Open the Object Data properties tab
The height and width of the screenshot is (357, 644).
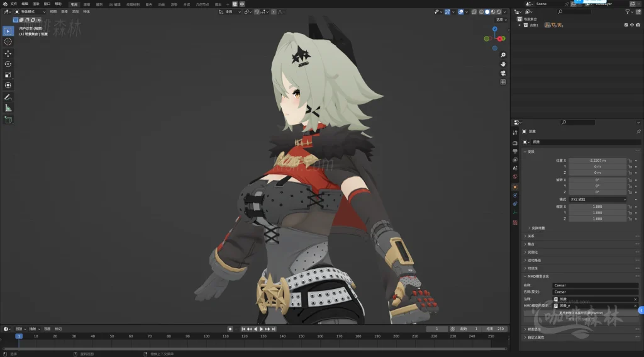click(515, 212)
